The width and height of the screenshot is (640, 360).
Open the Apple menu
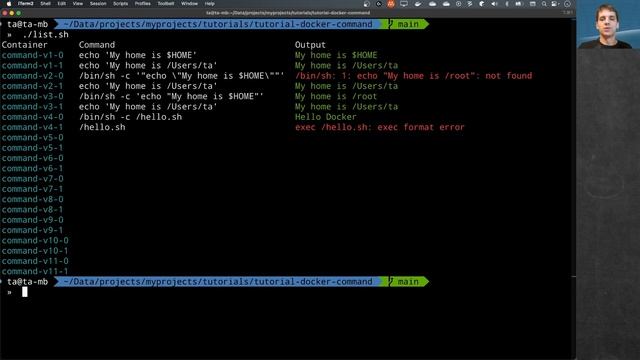pyautogui.click(x=9, y=4)
